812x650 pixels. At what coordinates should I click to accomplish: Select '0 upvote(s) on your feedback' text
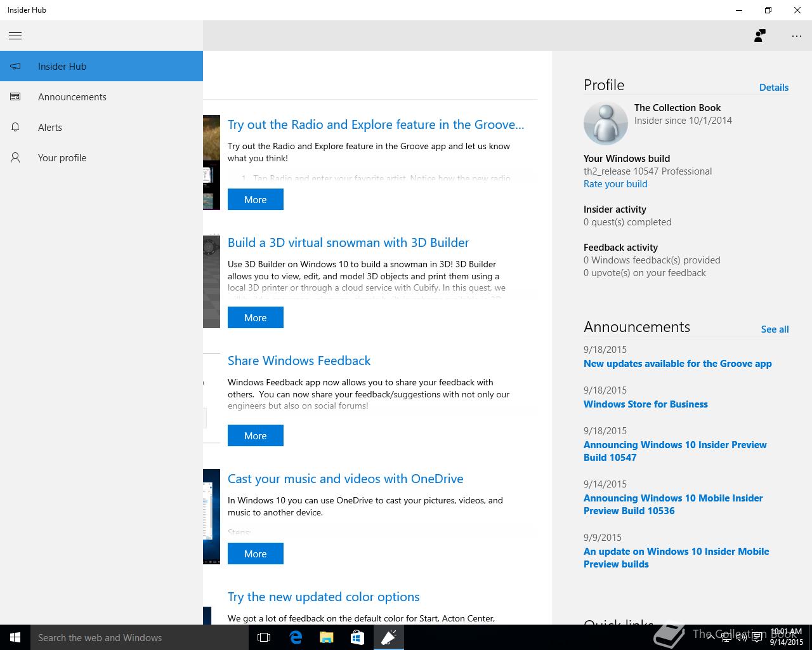tap(645, 273)
